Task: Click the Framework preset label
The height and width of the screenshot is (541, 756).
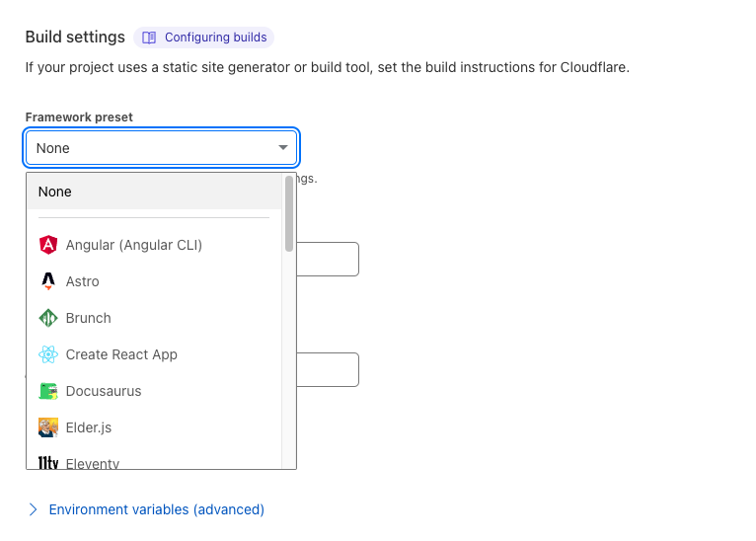Action: coord(79,117)
